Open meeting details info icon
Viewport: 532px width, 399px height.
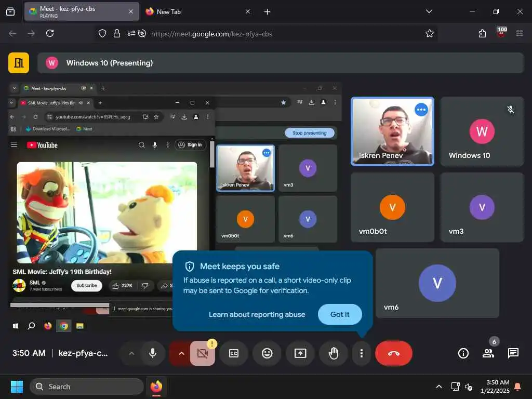(463, 353)
